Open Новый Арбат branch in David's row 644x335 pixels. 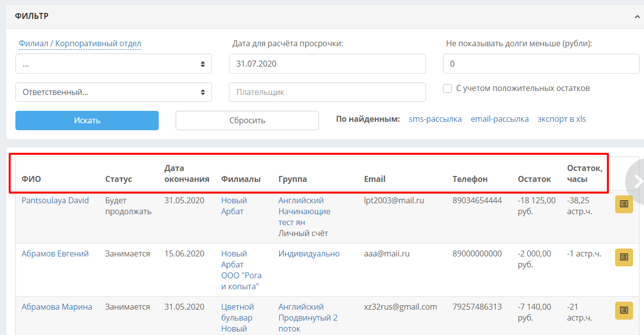pos(234,206)
